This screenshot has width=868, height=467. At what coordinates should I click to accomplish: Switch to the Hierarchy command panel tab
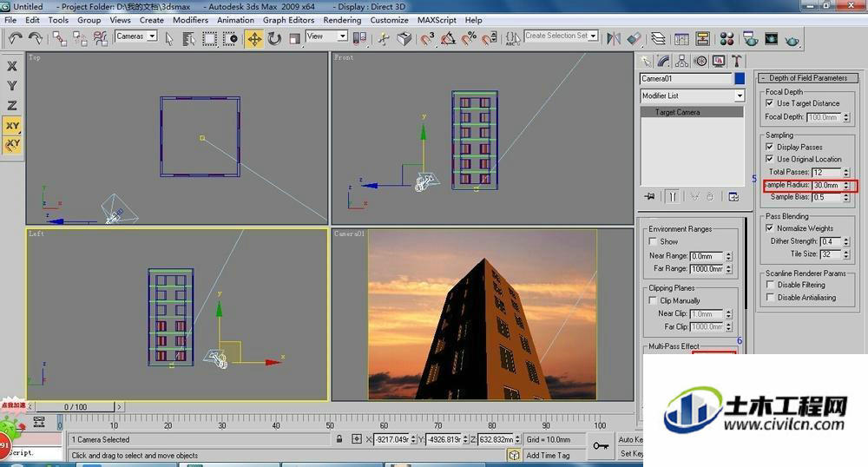tap(682, 60)
